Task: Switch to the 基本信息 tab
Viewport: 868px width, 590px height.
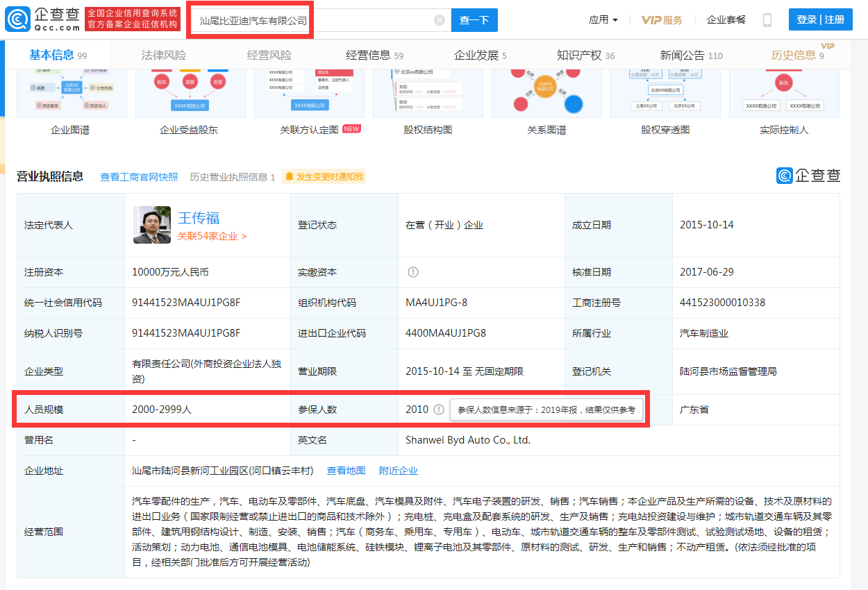Action: [x=58, y=56]
